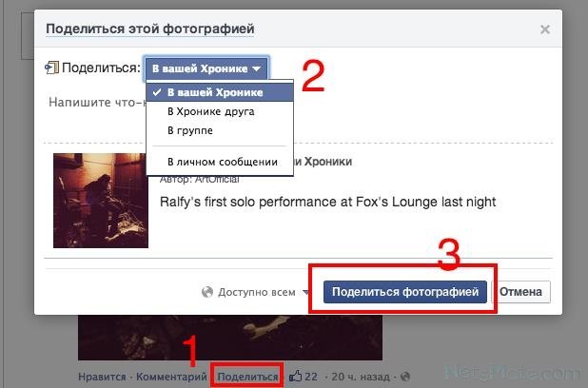
Task: Click the thumbs-up icon beside 22 likes
Action: tap(296, 376)
